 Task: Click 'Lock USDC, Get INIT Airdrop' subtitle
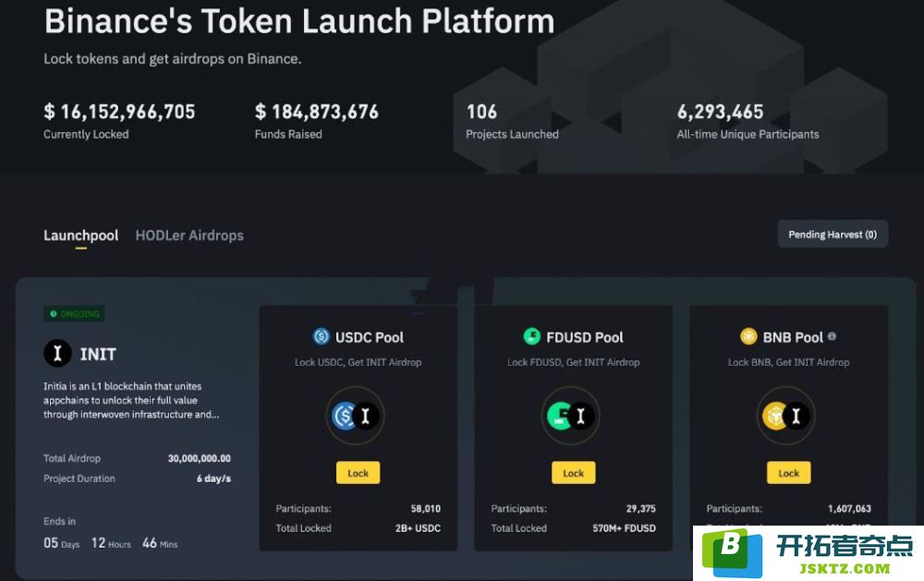point(359,362)
